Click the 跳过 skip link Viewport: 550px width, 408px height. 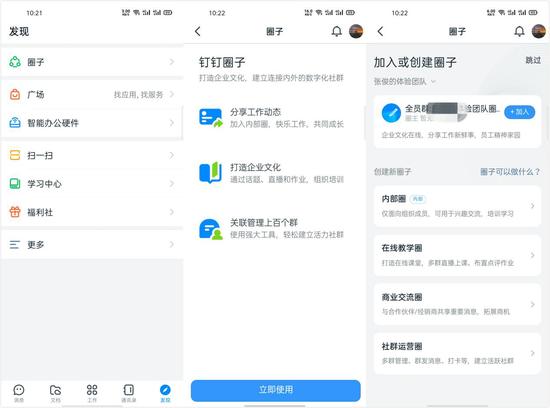point(533,60)
